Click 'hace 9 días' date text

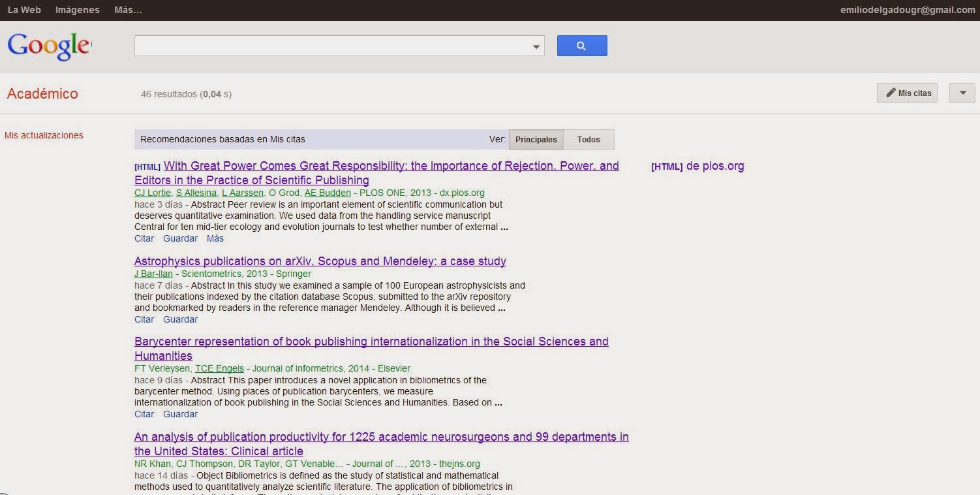point(159,380)
